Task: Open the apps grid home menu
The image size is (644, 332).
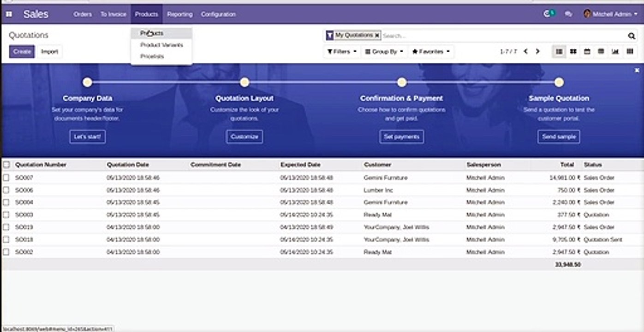Action: pos(9,14)
